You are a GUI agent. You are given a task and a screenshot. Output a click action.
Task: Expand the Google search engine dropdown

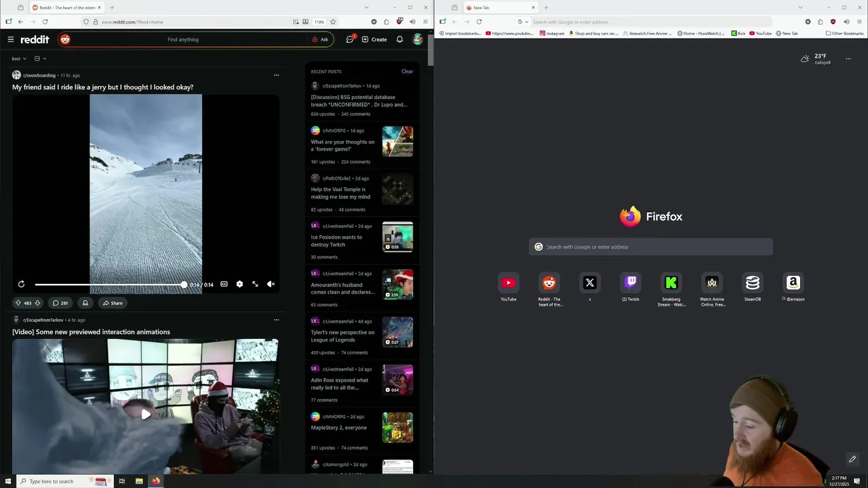click(521, 22)
